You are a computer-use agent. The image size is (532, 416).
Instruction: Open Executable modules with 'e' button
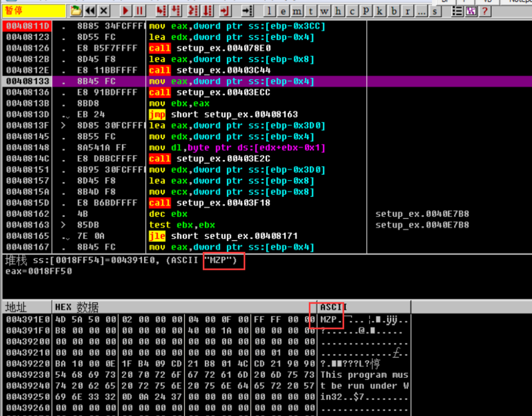[x=283, y=11]
